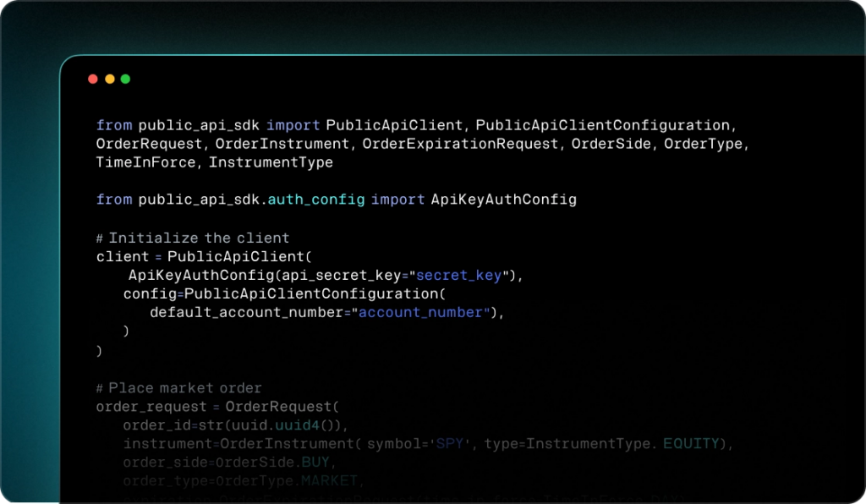Click default_account_number parameter name
Viewport: 866px width, 504px height.
[247, 312]
